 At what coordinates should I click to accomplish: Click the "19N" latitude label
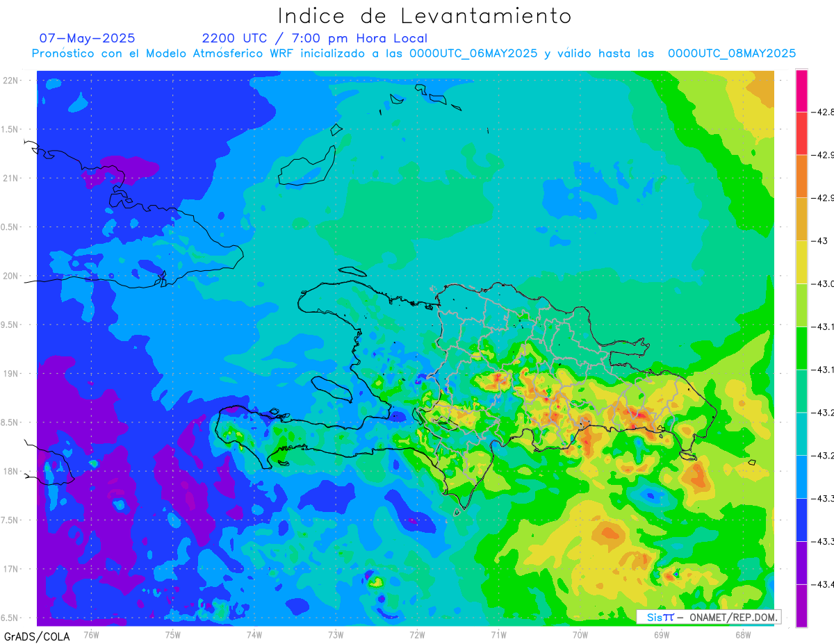(11, 374)
